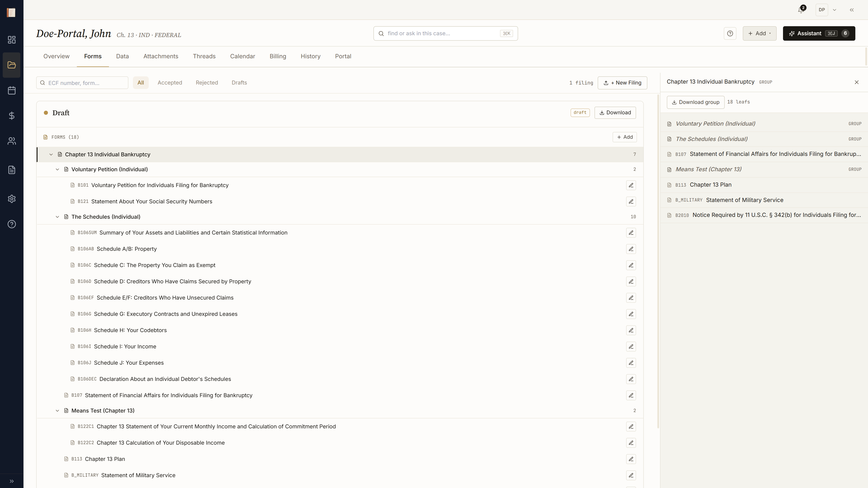The width and height of the screenshot is (868, 488).
Task: Collapse Chapter 13 Individual Bankruptcy tree node
Action: [x=51, y=154]
